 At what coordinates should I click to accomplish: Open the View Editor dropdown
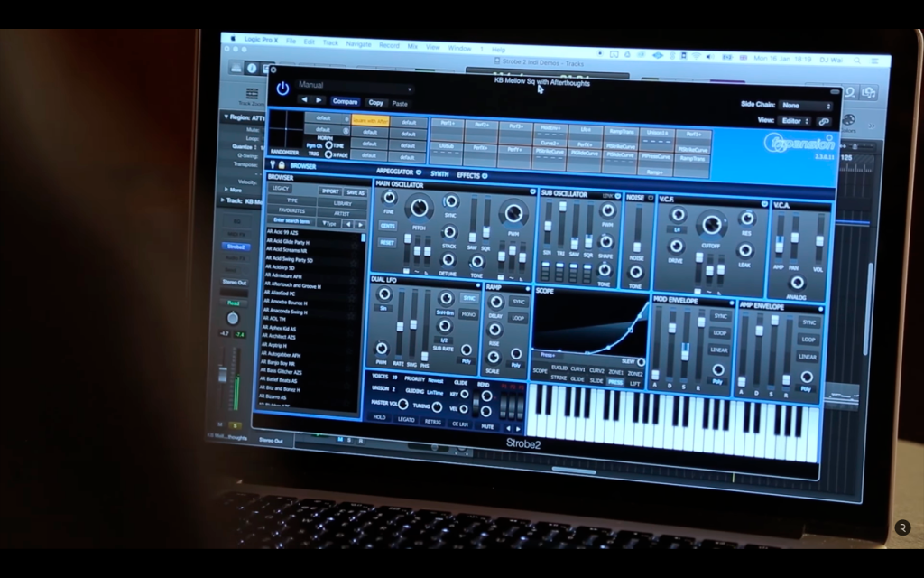click(x=795, y=121)
